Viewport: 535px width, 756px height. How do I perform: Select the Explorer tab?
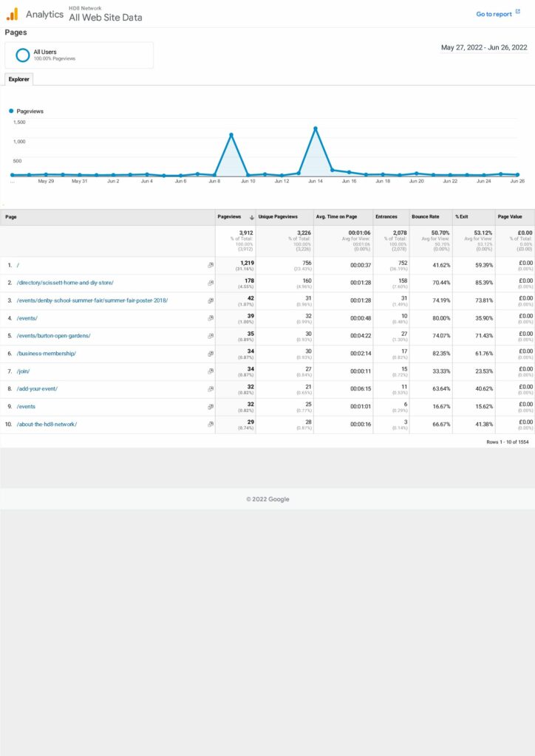point(18,79)
